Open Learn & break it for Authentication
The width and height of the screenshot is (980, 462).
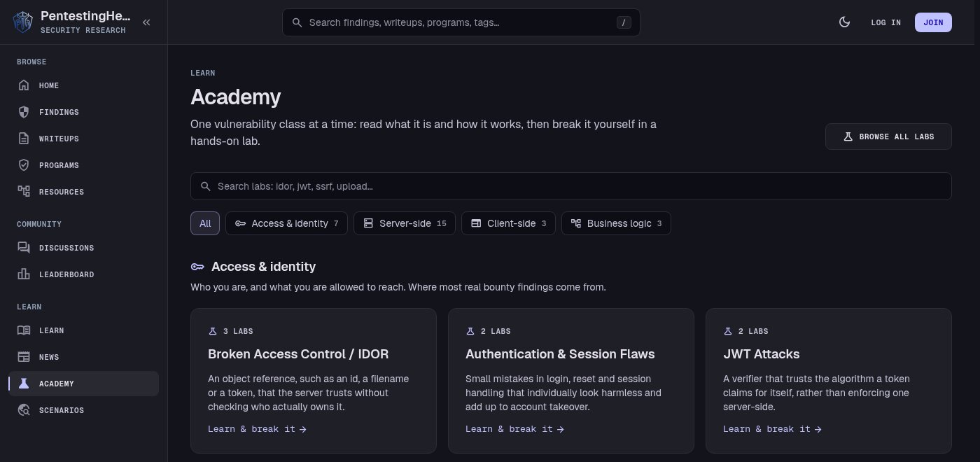coord(514,429)
